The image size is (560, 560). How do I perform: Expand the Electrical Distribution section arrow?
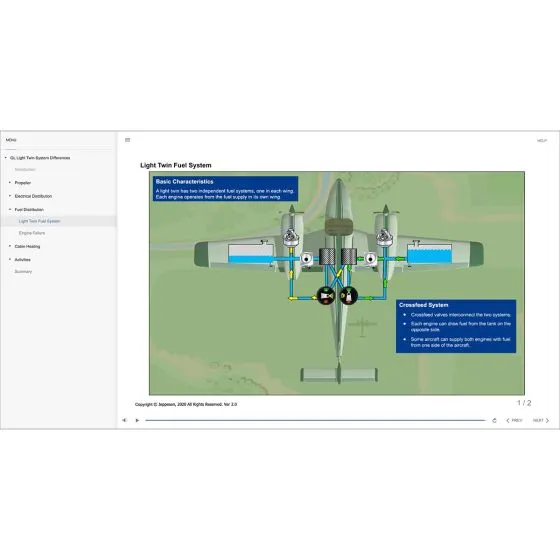point(10,196)
